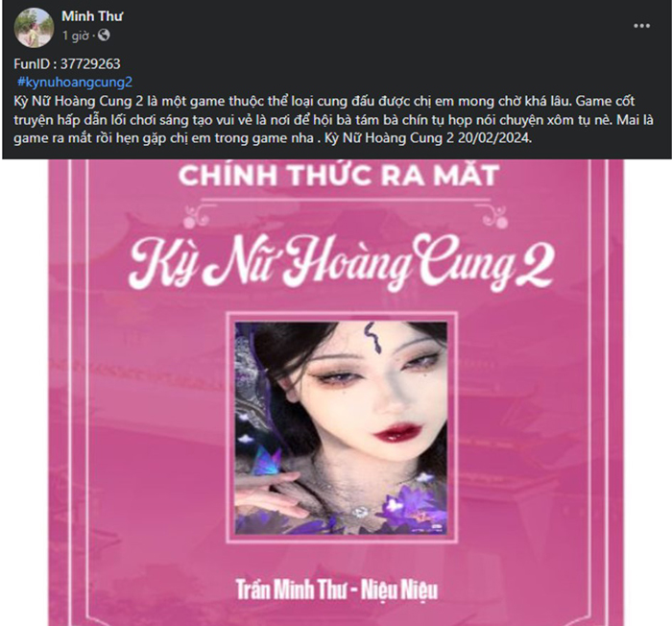
Task: Open the three-dot post options menu
Action: pos(641,26)
